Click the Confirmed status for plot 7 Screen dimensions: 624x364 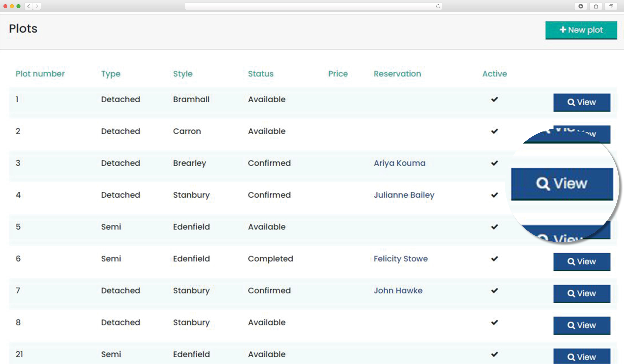click(x=269, y=290)
